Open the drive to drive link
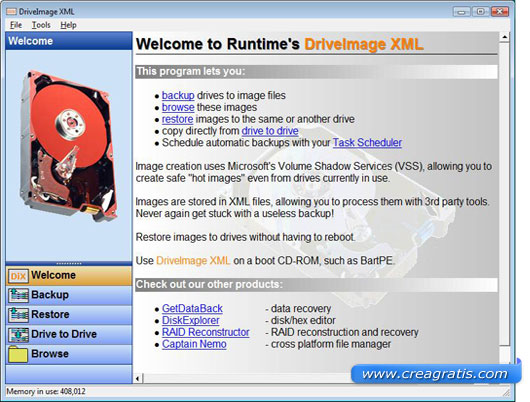The width and height of the screenshot is (530, 402). click(270, 131)
